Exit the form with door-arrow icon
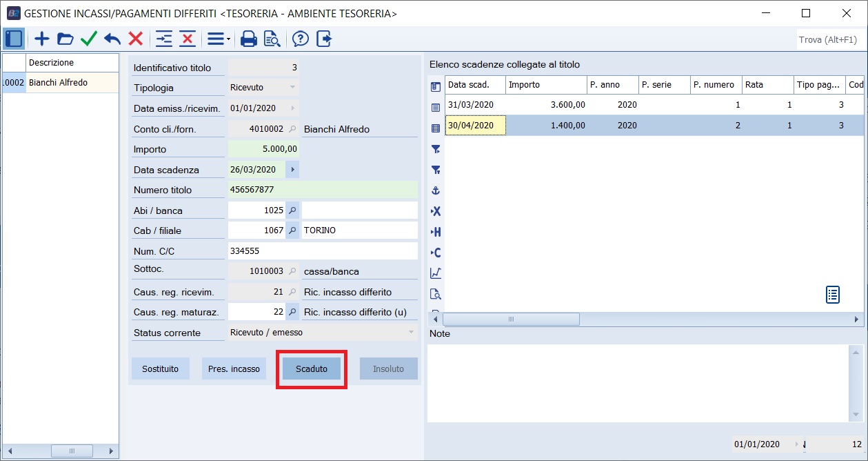Viewport: 868px width, 461px height. pyautogui.click(x=324, y=39)
